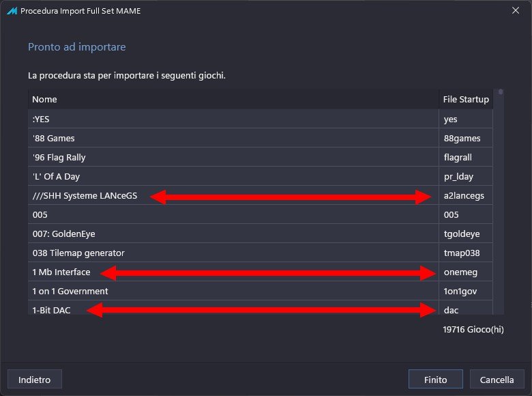This screenshot has width=532, height=396.
Task: Close the MAME import wizard window
Action: [516, 10]
